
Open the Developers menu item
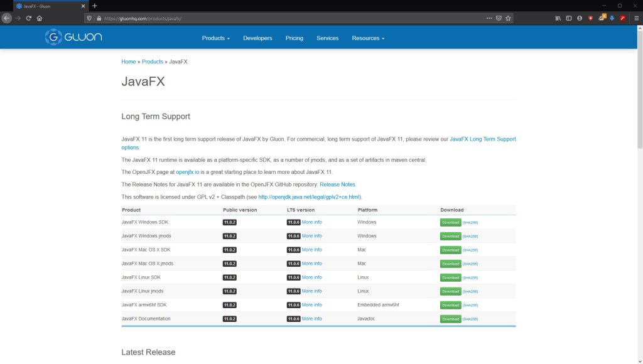[257, 38]
